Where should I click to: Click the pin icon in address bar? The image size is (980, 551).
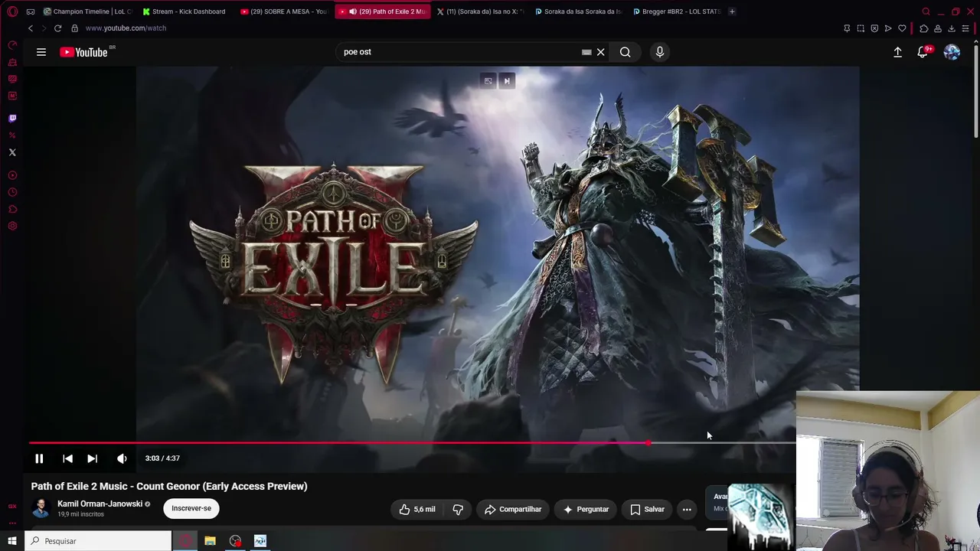coord(847,28)
